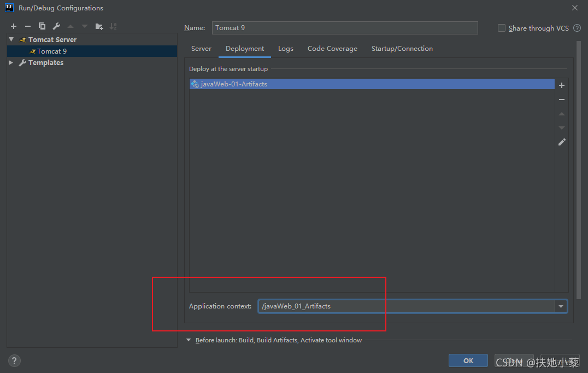588x373 pixels.
Task: Add an artifact to deploy at startup
Action: 562,85
